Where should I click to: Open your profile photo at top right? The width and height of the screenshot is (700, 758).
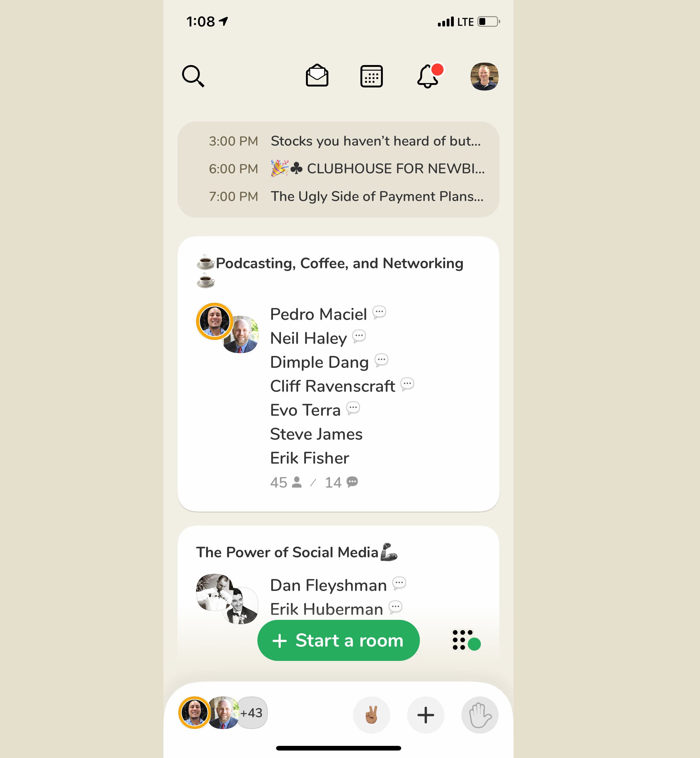(x=484, y=77)
